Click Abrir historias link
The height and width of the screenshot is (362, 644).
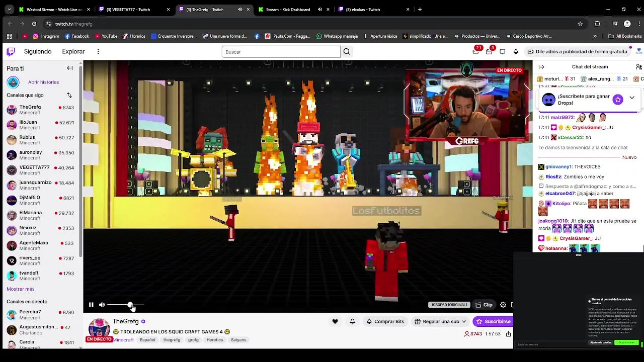click(44, 82)
